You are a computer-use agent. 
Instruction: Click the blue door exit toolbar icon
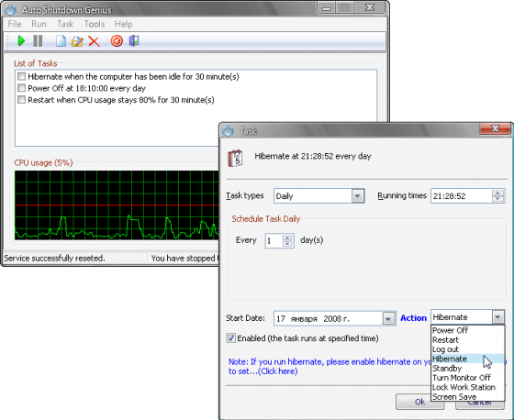coord(134,41)
